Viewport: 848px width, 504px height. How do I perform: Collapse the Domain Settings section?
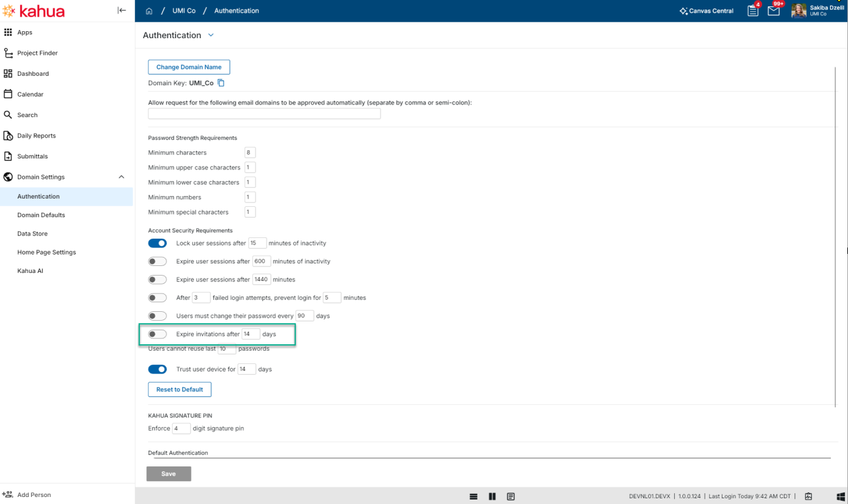coord(122,177)
